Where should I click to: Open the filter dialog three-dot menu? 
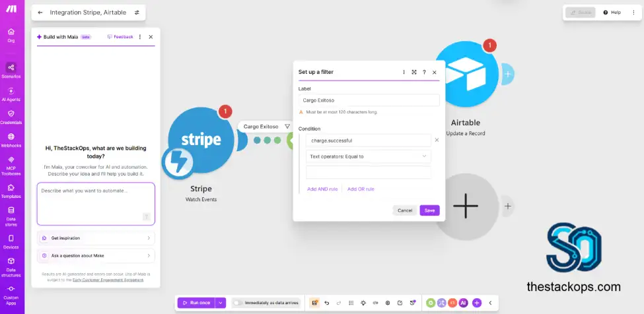[404, 72]
